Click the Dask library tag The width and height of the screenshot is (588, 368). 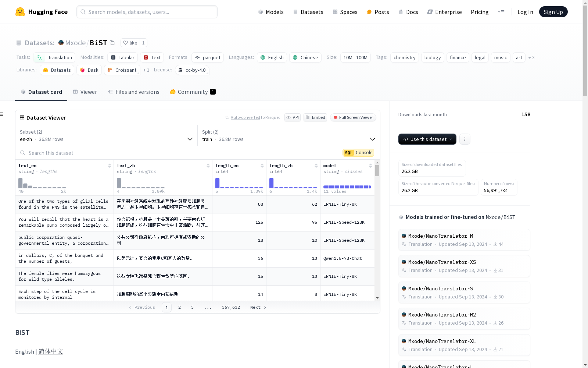pos(89,70)
